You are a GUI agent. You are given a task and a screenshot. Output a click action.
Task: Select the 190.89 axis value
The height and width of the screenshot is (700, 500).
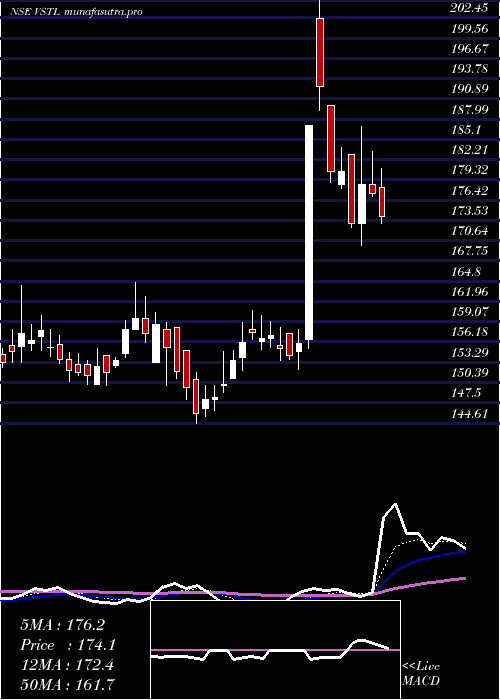click(468, 89)
